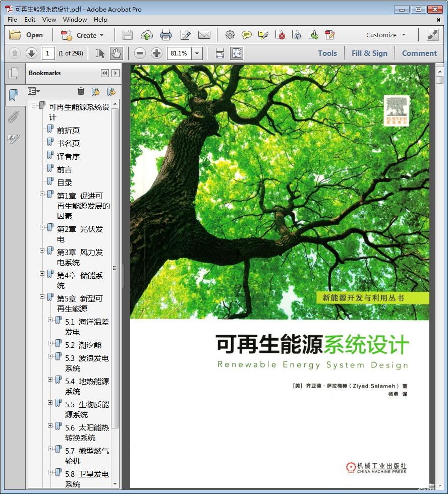Screen dimensions: 448x494
Task: Jump to the 前言 bookmark
Action: 65,170
